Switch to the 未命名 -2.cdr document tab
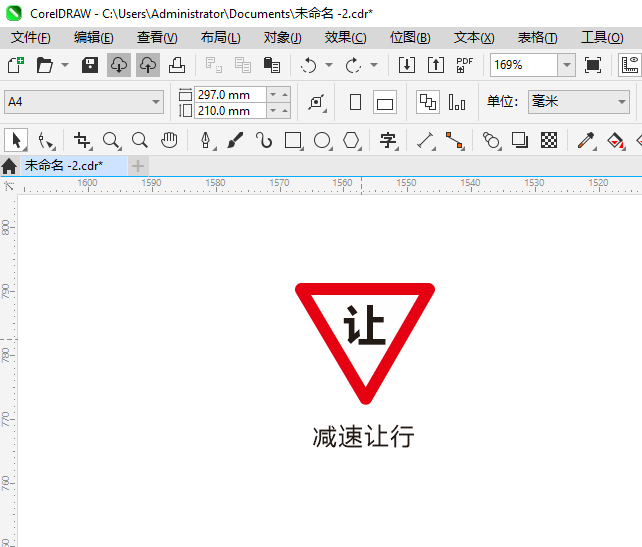Image resolution: width=642 pixels, height=547 pixels. tap(74, 166)
